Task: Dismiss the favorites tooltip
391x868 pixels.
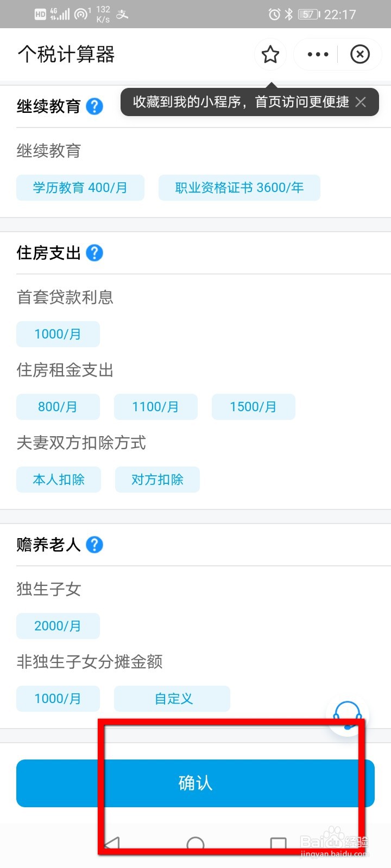Action: tap(361, 102)
